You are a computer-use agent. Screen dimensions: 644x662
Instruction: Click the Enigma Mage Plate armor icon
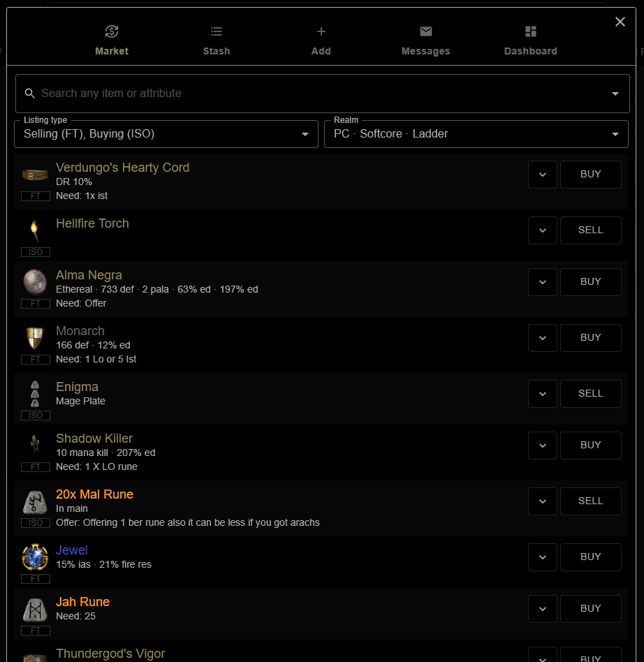(35, 394)
